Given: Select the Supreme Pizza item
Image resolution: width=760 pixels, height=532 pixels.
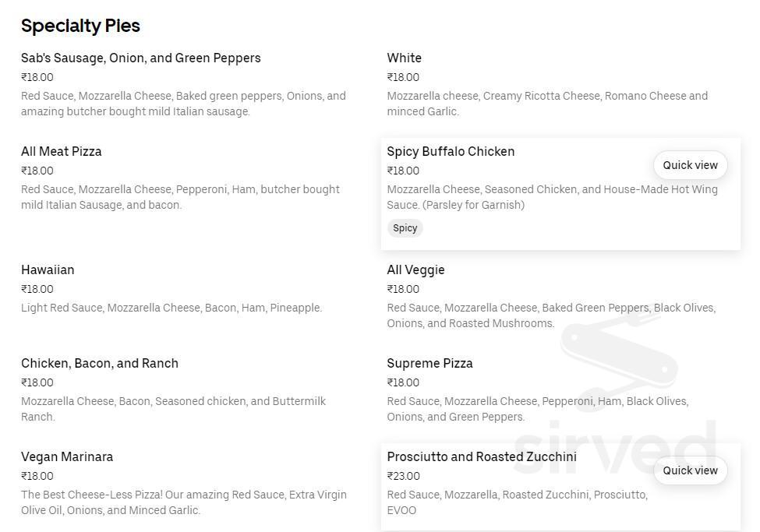Looking at the screenshot, I should point(430,363).
